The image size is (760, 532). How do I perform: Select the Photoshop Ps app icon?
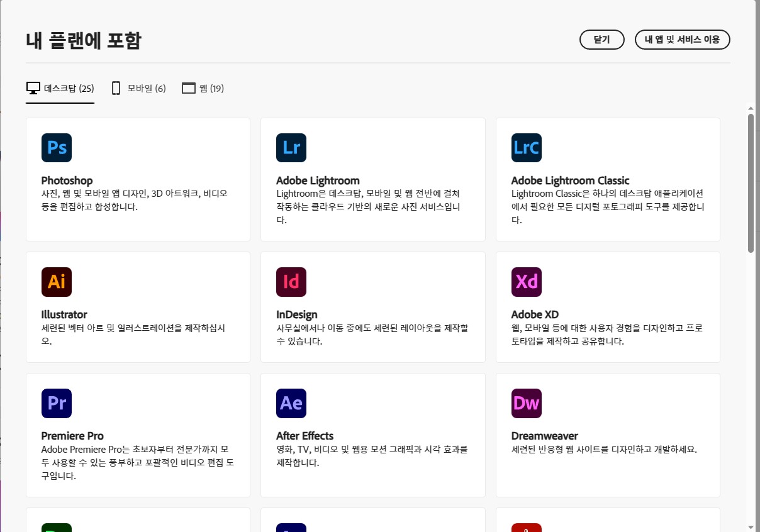click(x=56, y=147)
